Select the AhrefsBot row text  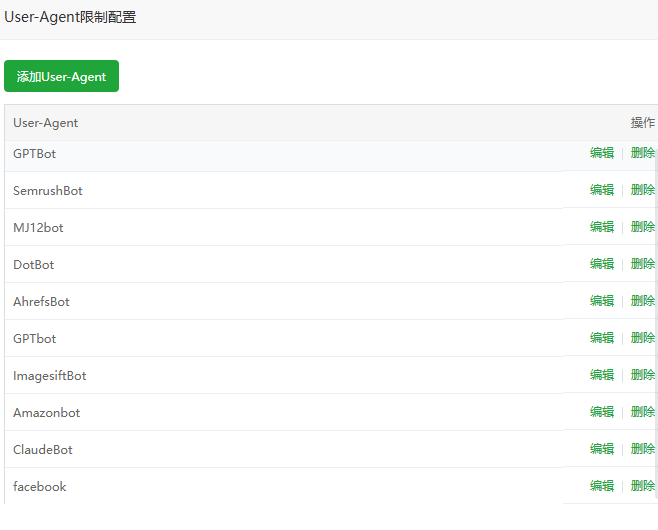(x=41, y=301)
